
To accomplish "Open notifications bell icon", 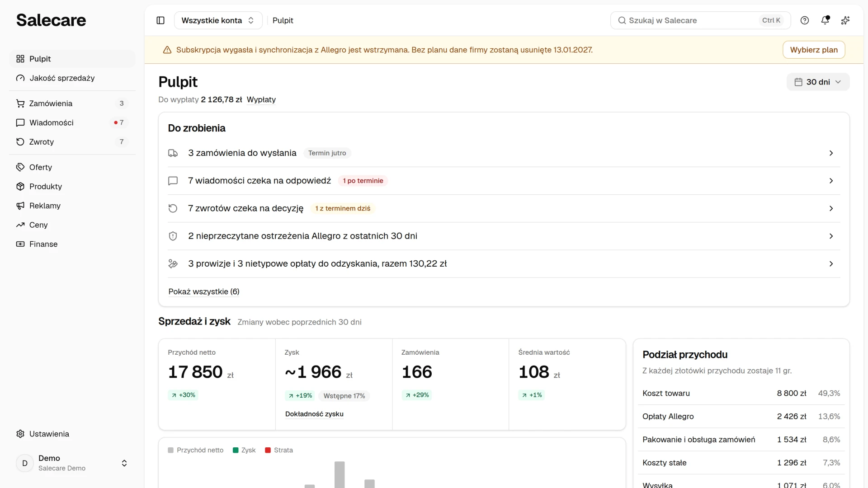I will pos(825,20).
